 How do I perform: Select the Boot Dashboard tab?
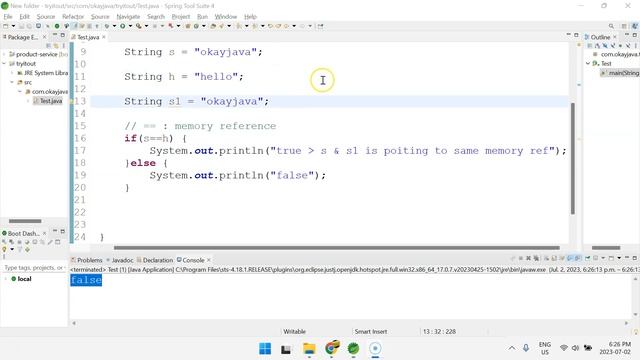tap(21, 233)
